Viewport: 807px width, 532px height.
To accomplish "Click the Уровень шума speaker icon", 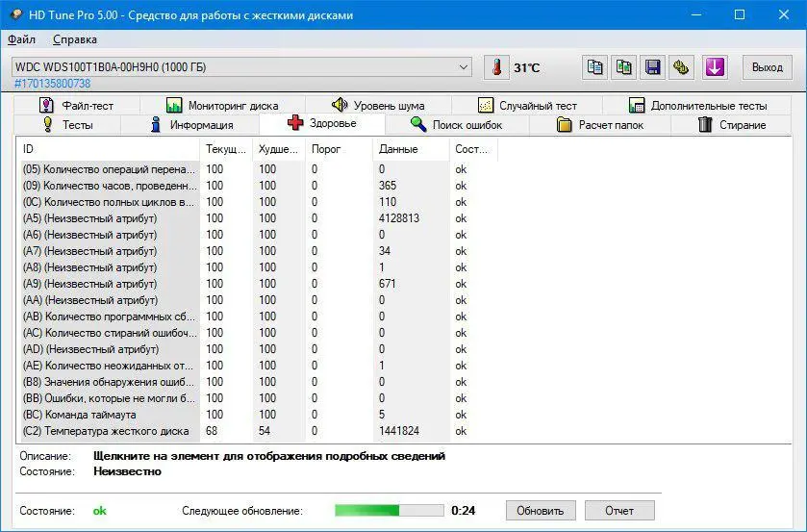I will [x=340, y=105].
